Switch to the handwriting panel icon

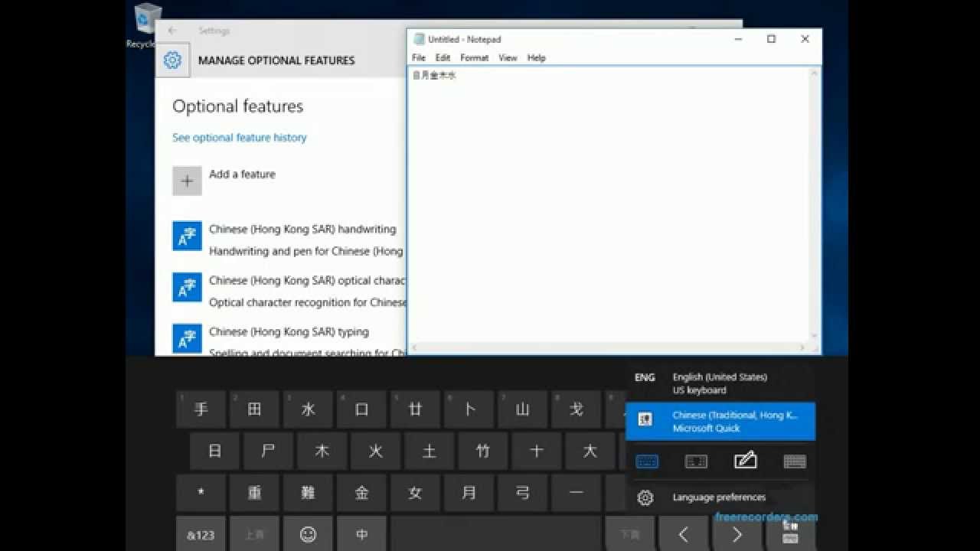745,461
